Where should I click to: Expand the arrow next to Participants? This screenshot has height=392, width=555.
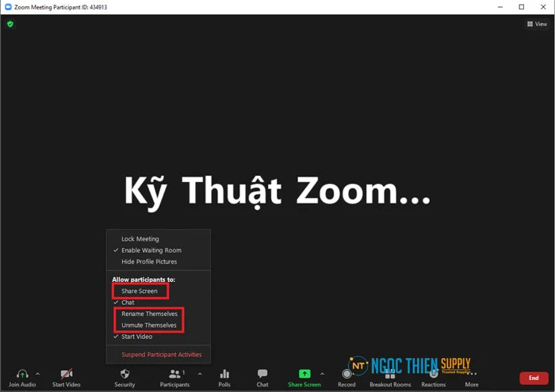click(x=200, y=374)
